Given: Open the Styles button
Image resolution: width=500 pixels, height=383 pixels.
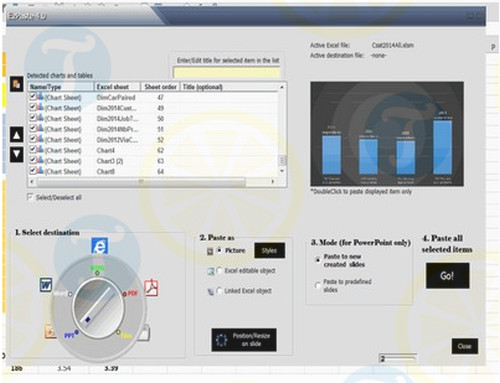Looking at the screenshot, I should point(269,251).
